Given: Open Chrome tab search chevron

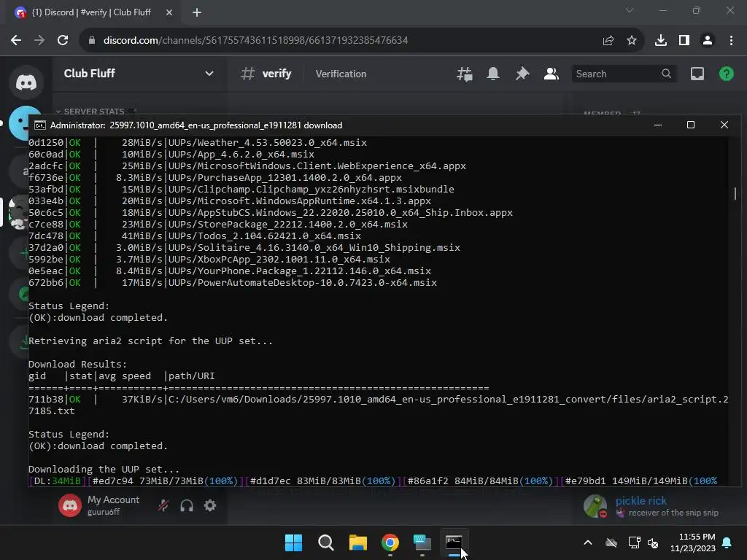Looking at the screenshot, I should coord(630,10).
